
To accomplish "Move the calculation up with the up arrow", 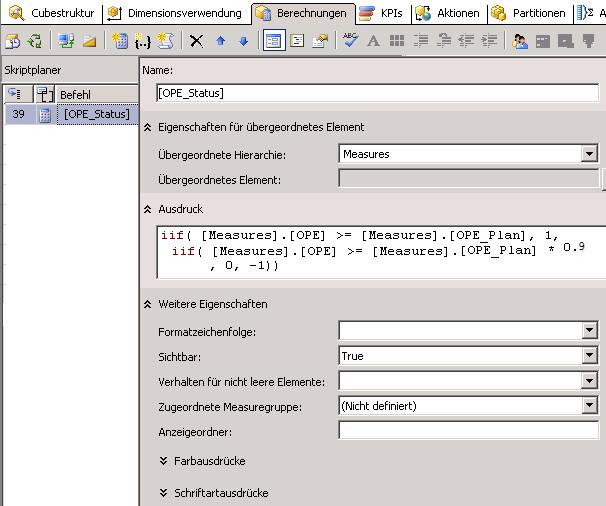I will pyautogui.click(x=220, y=41).
